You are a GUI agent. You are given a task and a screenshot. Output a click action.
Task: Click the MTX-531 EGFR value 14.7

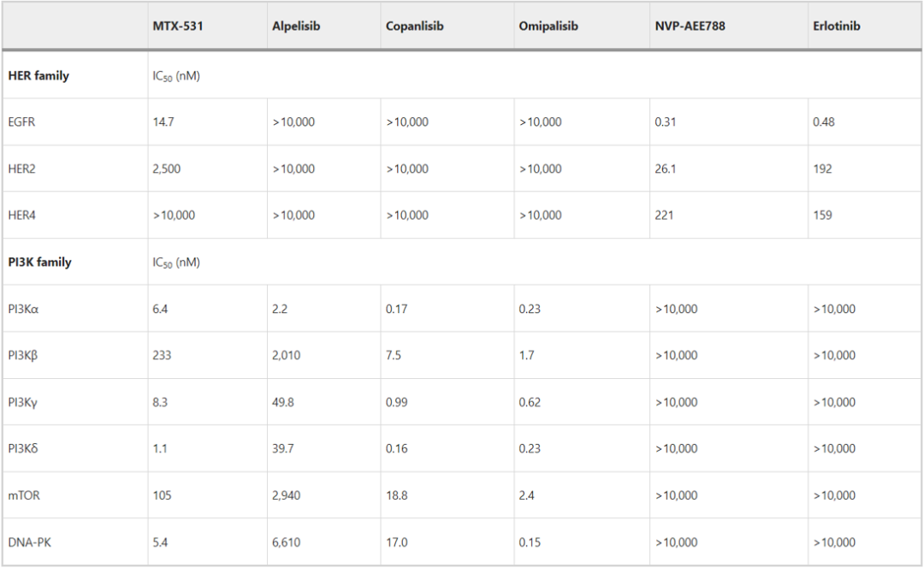click(163, 122)
